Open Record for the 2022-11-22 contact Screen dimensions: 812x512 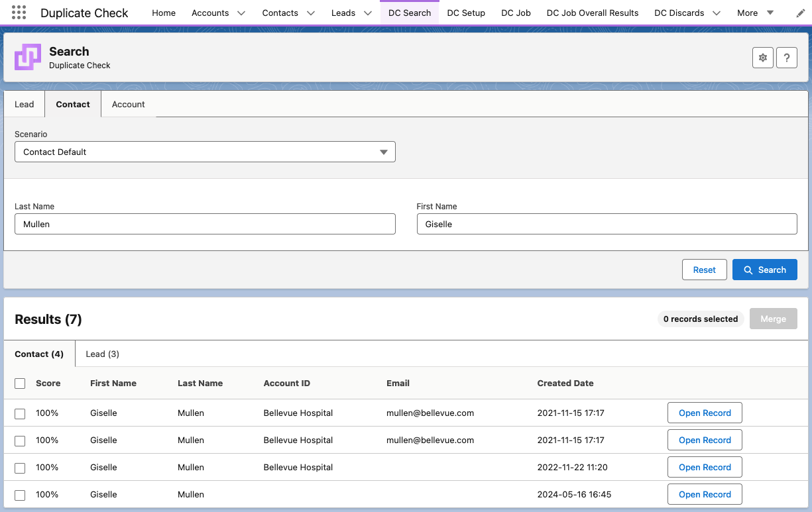(x=705, y=467)
